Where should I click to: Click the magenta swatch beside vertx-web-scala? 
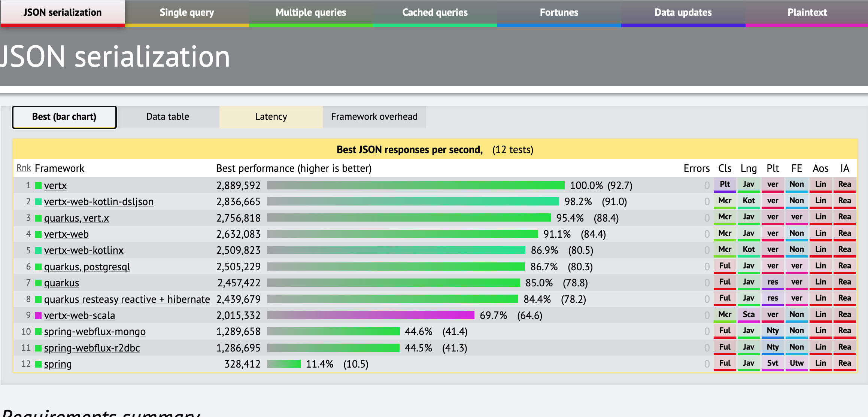click(x=38, y=315)
